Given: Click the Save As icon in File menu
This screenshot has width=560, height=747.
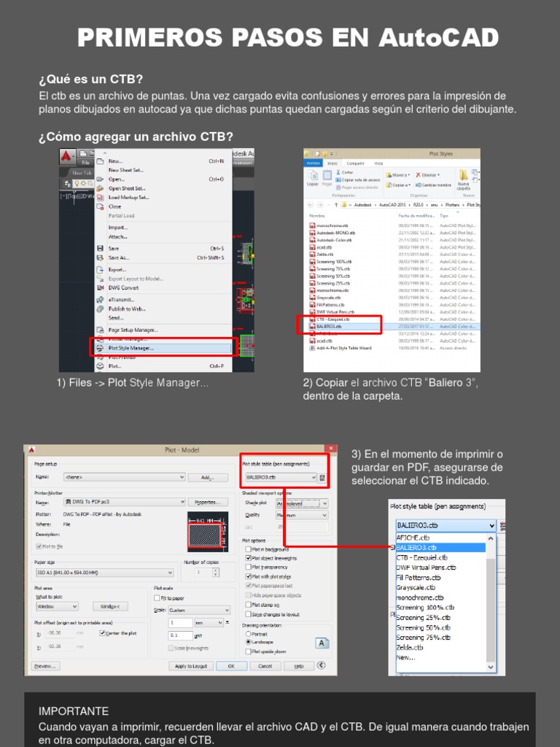Looking at the screenshot, I should (x=100, y=258).
